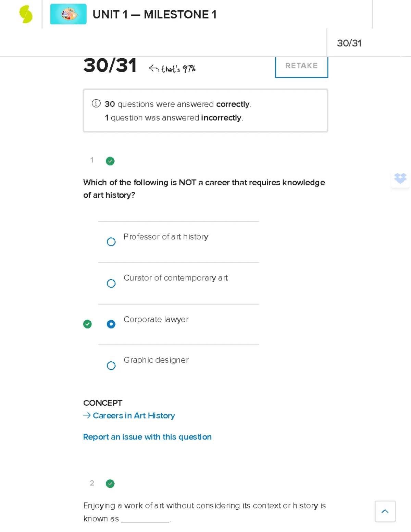This screenshot has height=532, width=411.
Task: Click the correct checkmark beside question 2
Action: tap(110, 483)
